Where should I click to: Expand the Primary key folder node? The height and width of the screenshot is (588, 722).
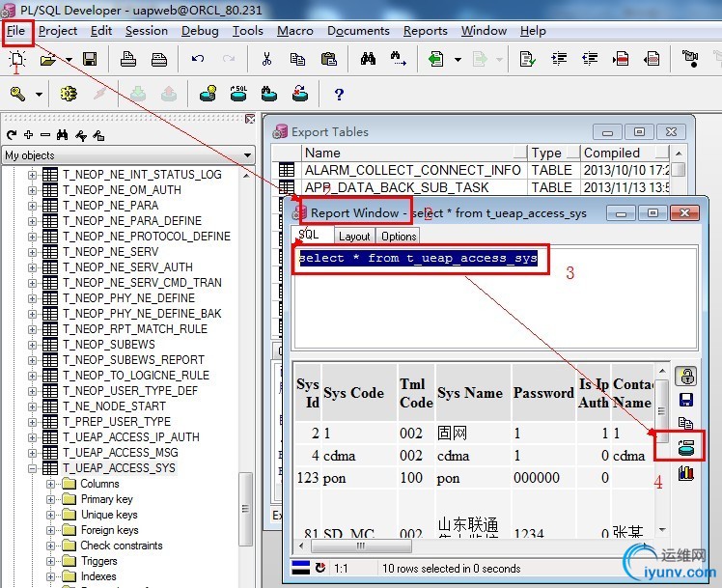pyautogui.click(x=50, y=499)
